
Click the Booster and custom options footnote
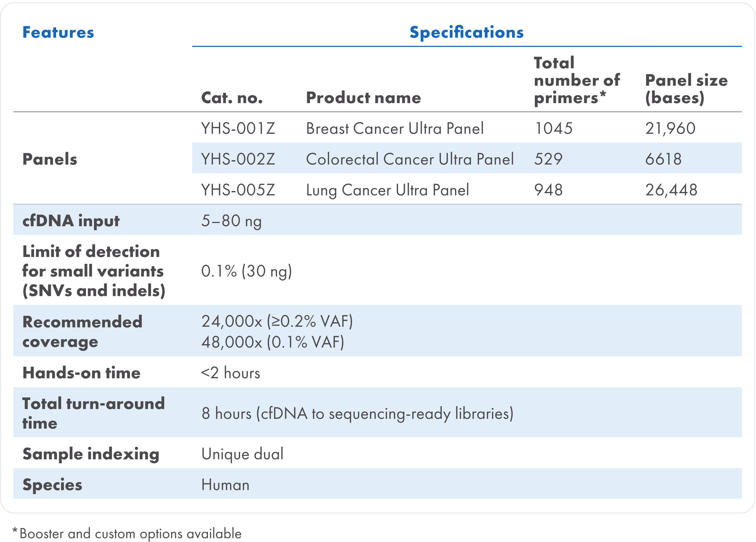click(x=130, y=533)
